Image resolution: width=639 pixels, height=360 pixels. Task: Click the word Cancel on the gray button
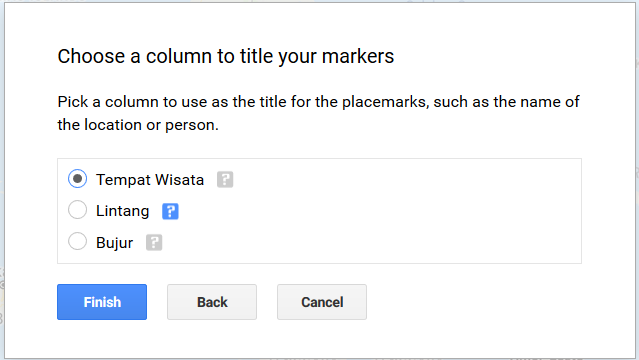pos(322,302)
